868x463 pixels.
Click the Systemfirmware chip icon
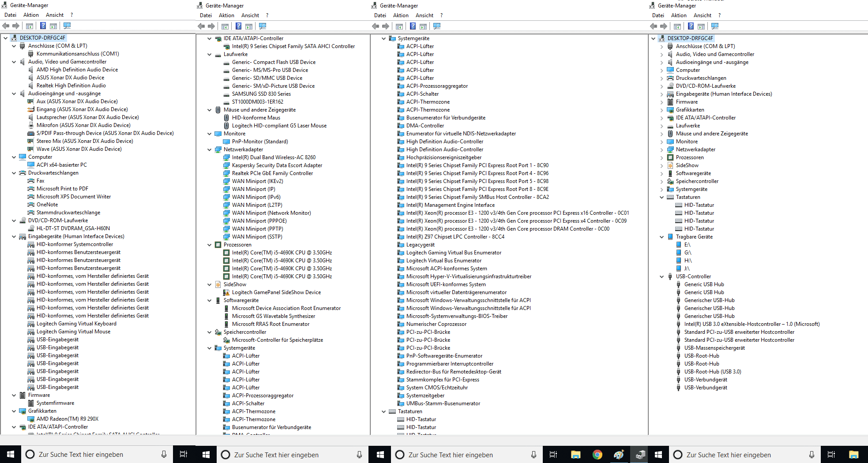pos(31,403)
